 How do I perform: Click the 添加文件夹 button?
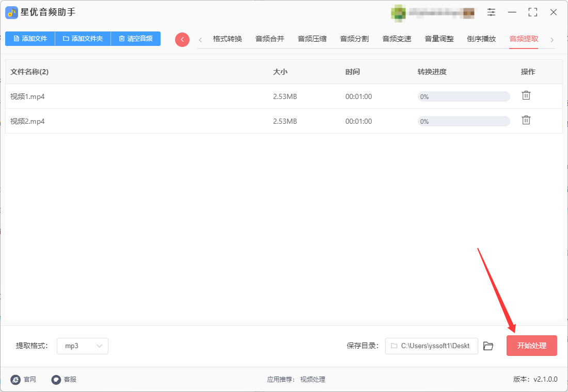point(83,39)
